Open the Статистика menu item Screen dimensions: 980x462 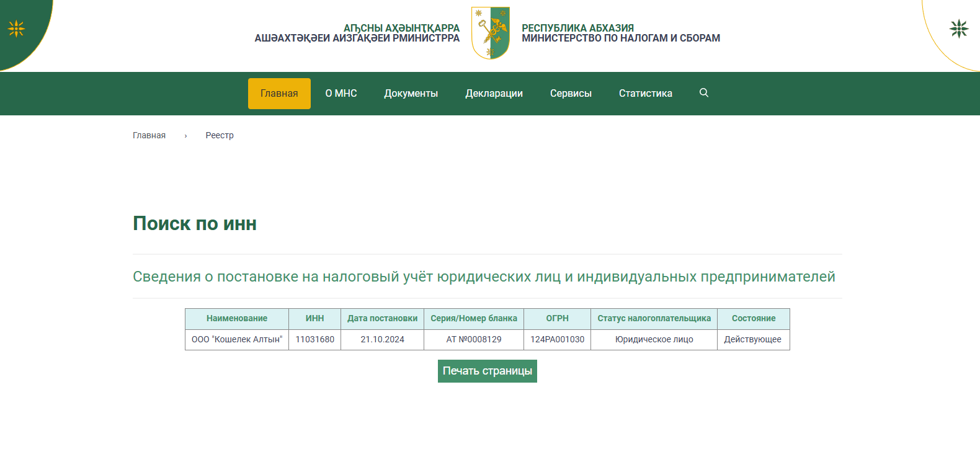[645, 94]
